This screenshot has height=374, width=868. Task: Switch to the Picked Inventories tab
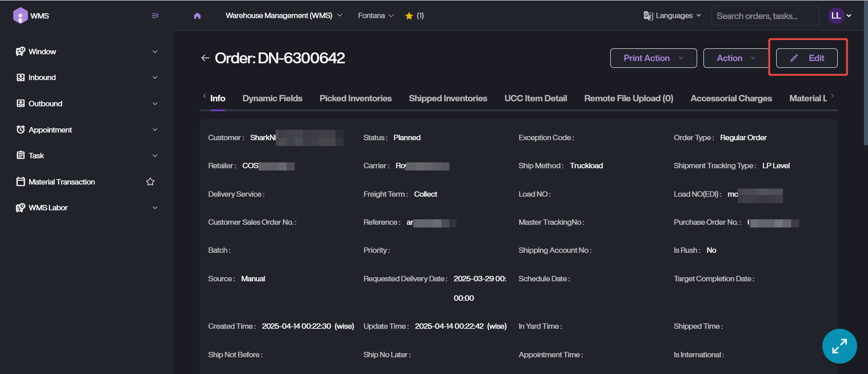click(355, 98)
